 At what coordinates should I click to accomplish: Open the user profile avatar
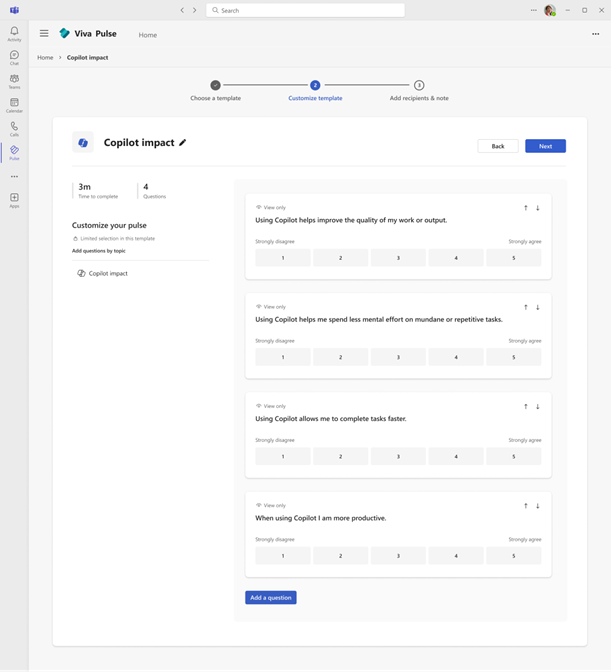550,10
